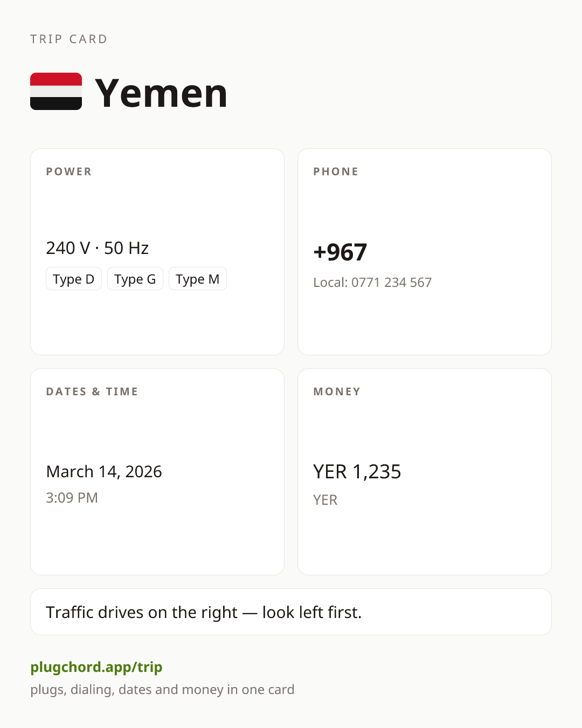This screenshot has width=582, height=728.
Task: Select the Type M plug chip
Action: [x=198, y=279]
